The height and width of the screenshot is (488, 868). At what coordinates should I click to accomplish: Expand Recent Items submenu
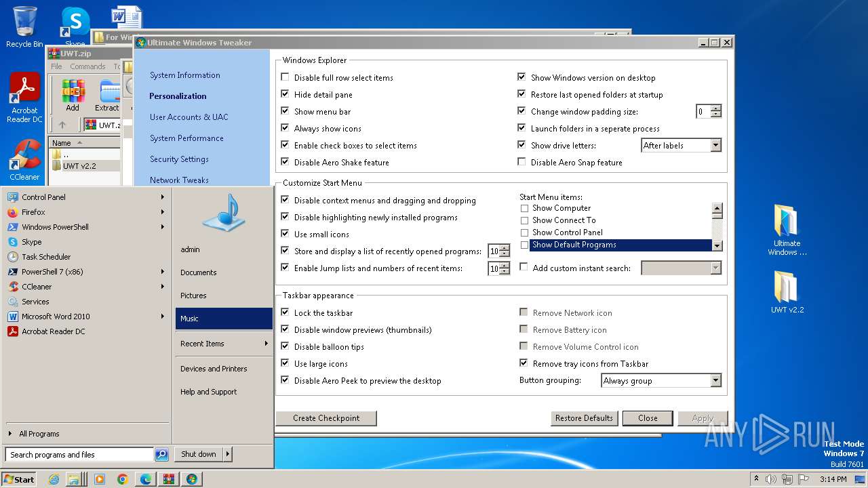point(224,344)
